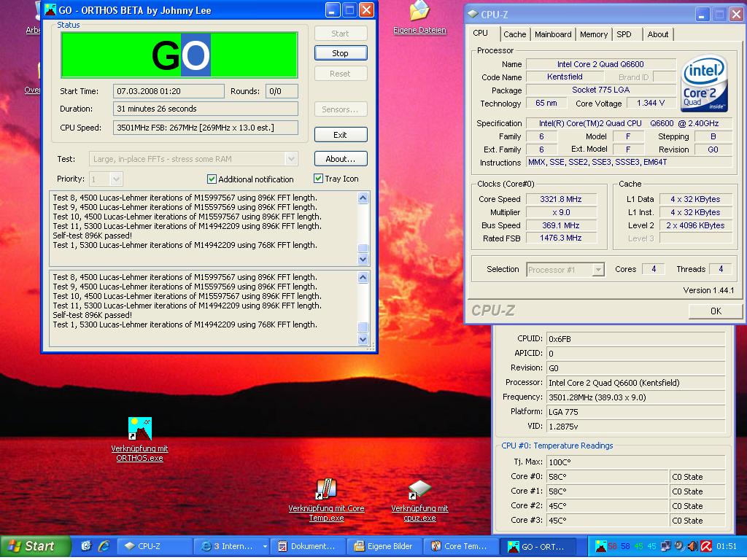Click the VID value 1.2875v
Image resolution: width=747 pixels, height=560 pixels.
pyautogui.click(x=636, y=427)
